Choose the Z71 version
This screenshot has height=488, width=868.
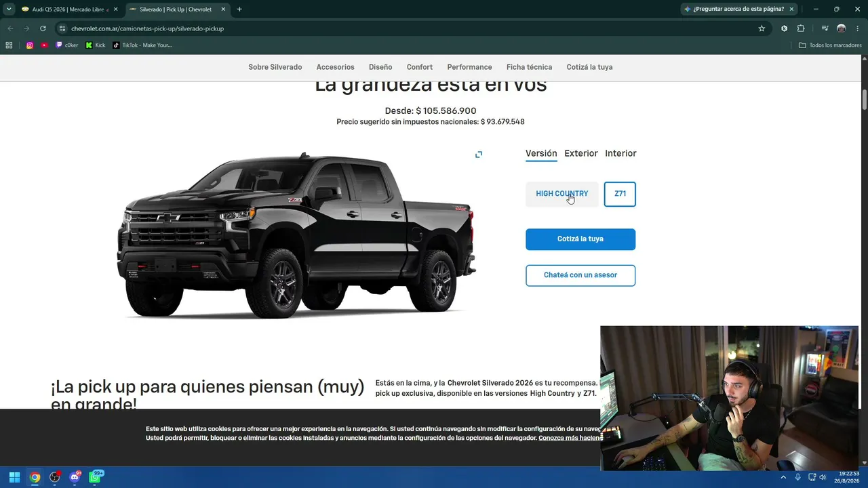[620, 194]
